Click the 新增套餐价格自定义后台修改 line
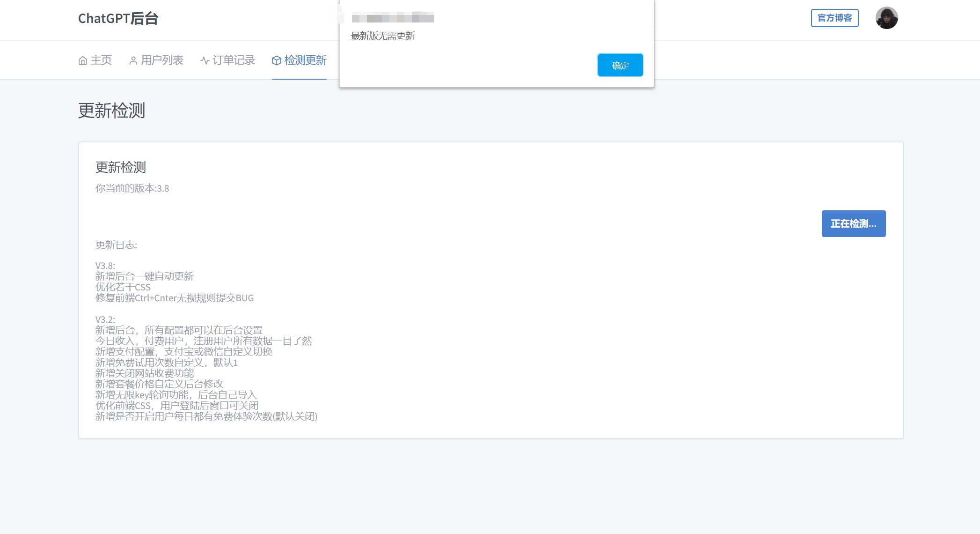 point(160,384)
